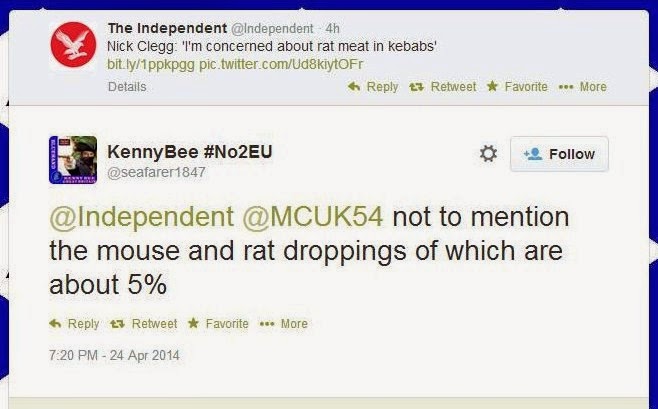Favorite KennyBee's tweet with star icon

click(x=218, y=324)
